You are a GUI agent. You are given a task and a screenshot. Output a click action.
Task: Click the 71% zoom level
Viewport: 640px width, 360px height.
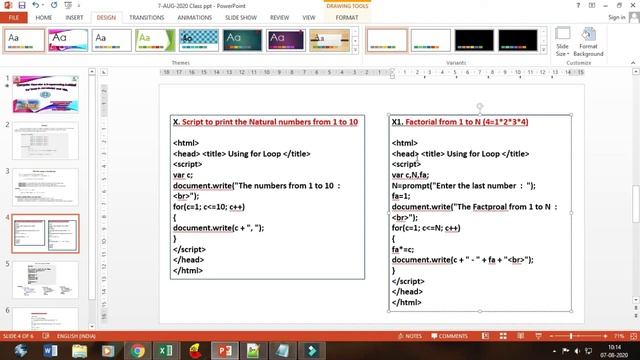pos(619,336)
